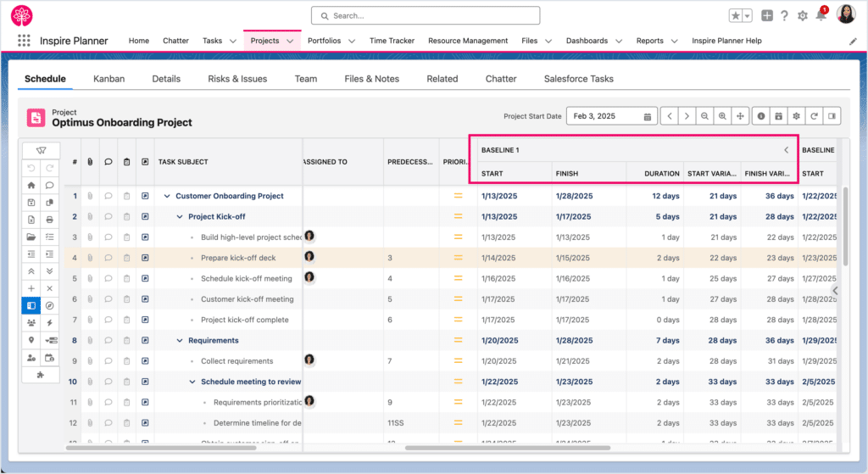Collapse the Requirements group
The height and width of the screenshot is (474, 868).
click(x=180, y=341)
